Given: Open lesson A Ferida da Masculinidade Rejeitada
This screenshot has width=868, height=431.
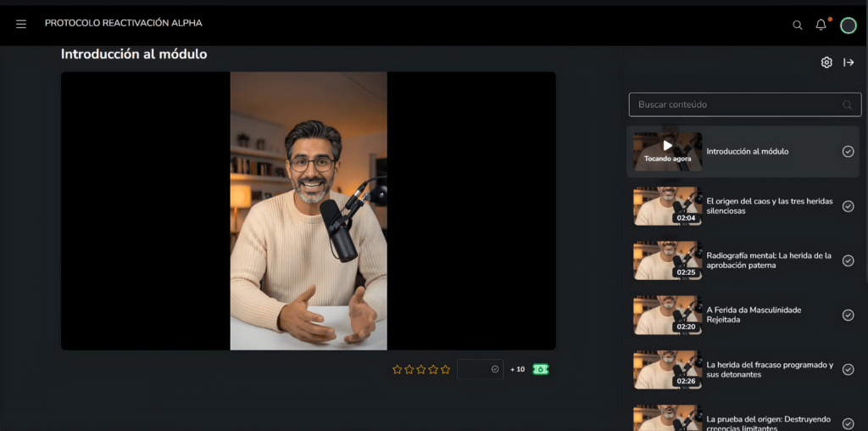Looking at the screenshot, I should click(x=754, y=315).
